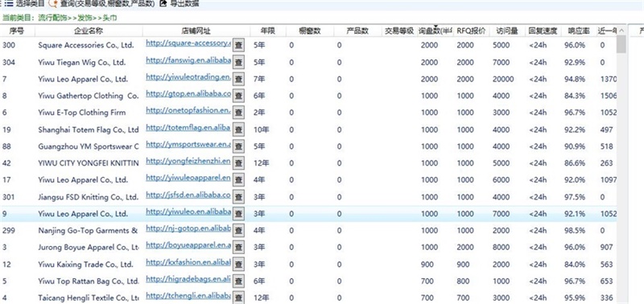
Task: Click 查 button for YIWU CITY YONGFEI row
Action: [238, 163]
